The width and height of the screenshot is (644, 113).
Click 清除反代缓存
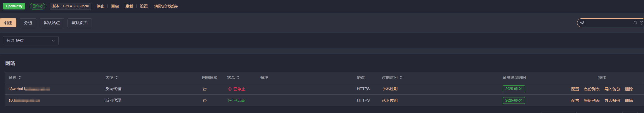coord(166,6)
